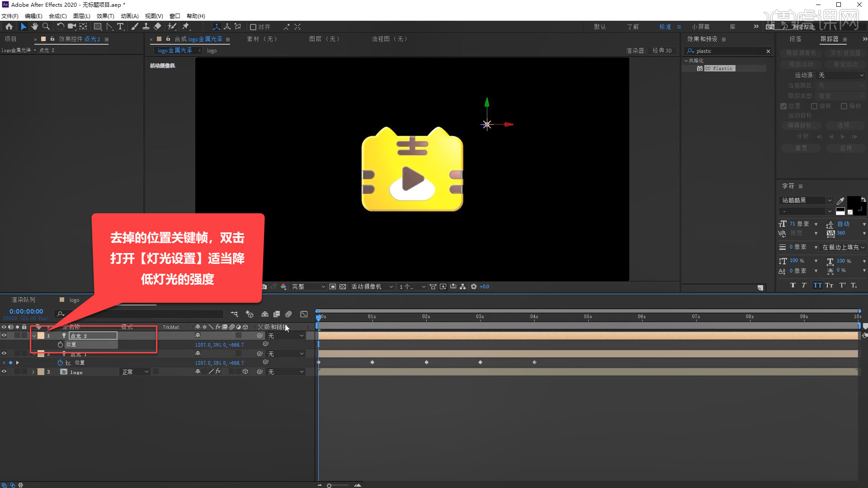Enable World Axis mode
The width and height of the screenshot is (868, 488).
[x=227, y=27]
